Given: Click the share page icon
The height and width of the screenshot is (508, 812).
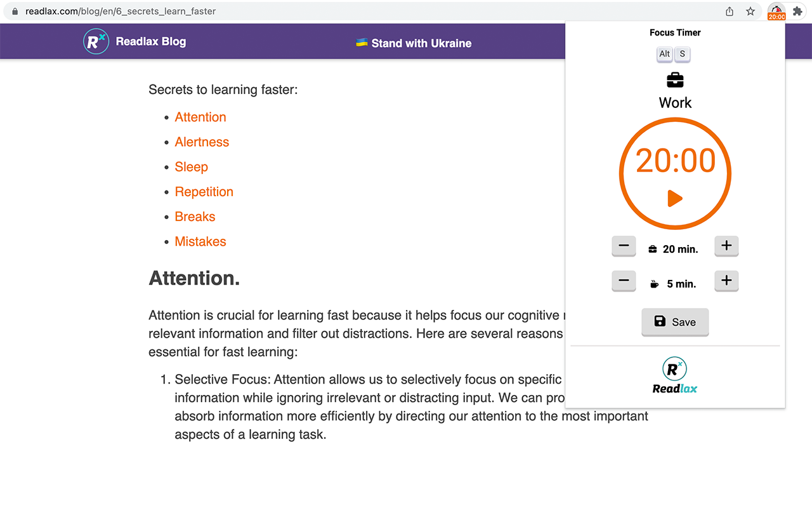Looking at the screenshot, I should (730, 11).
